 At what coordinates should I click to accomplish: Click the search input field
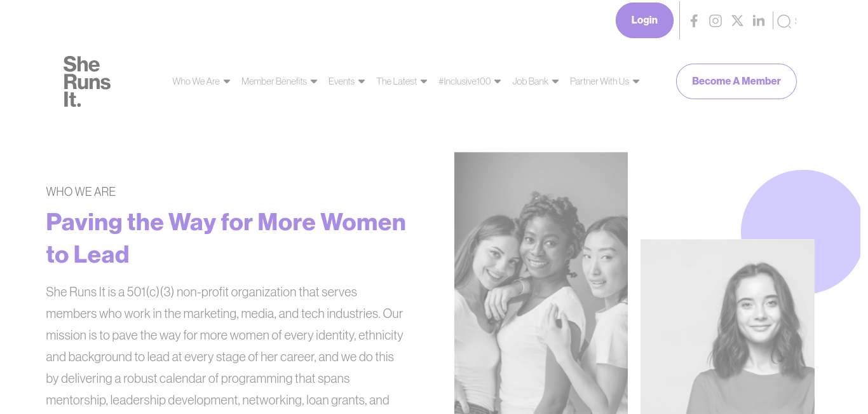tap(795, 22)
